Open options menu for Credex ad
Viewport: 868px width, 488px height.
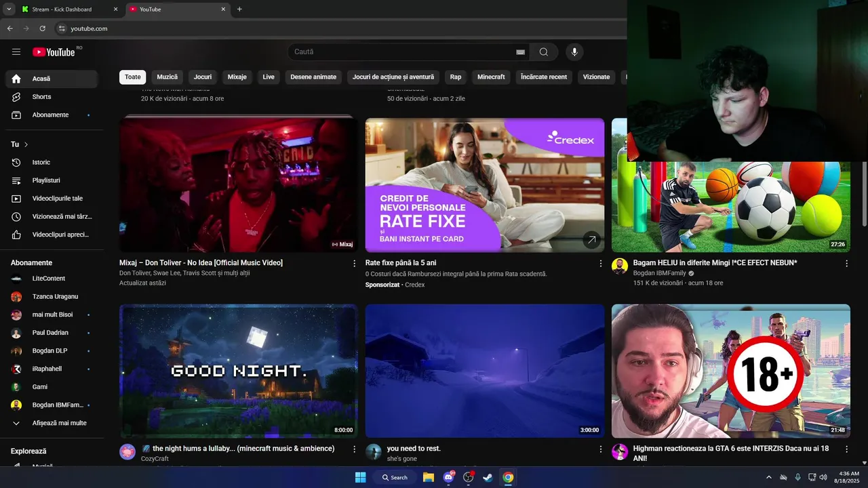coord(600,263)
